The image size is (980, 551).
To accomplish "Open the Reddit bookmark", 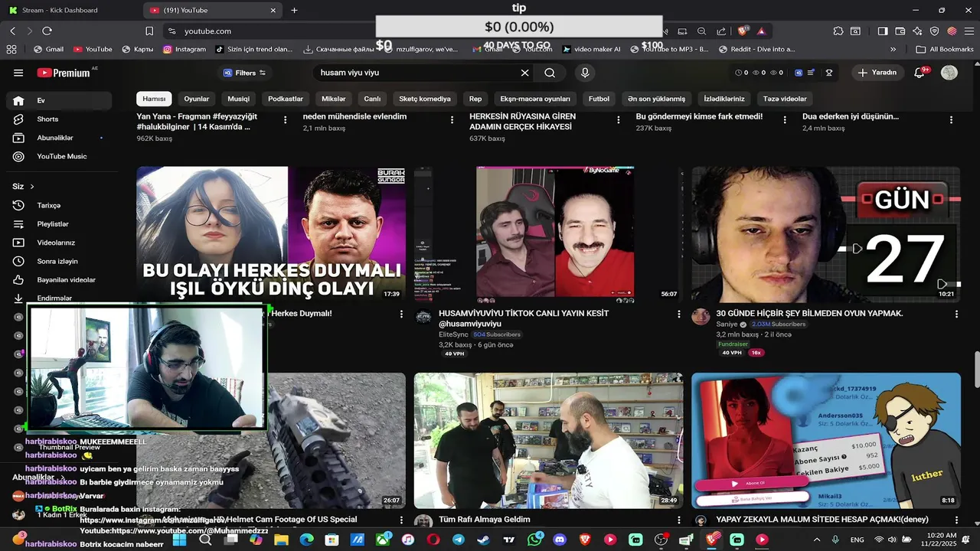I will coord(757,49).
